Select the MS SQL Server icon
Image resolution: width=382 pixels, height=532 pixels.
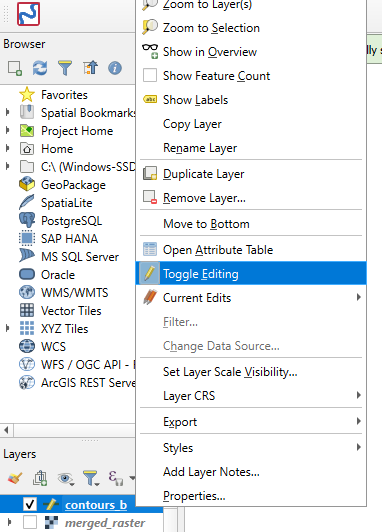tap(27, 256)
